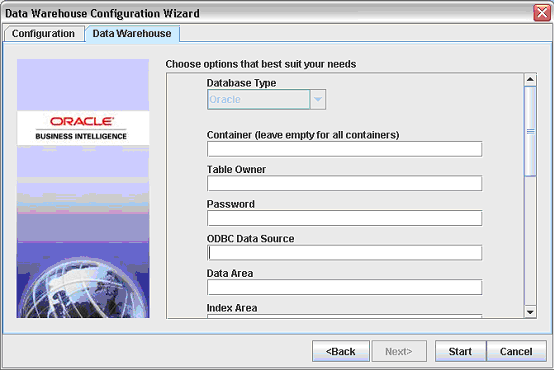
Task: Click the Data Area text field
Action: pyautogui.click(x=344, y=287)
